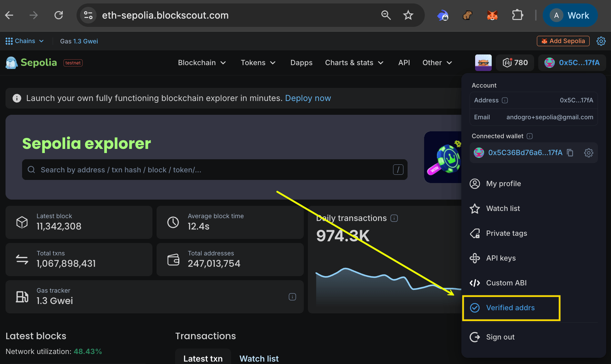This screenshot has width=611, height=364.
Task: Expand the Blockchain menu
Action: pyautogui.click(x=202, y=63)
